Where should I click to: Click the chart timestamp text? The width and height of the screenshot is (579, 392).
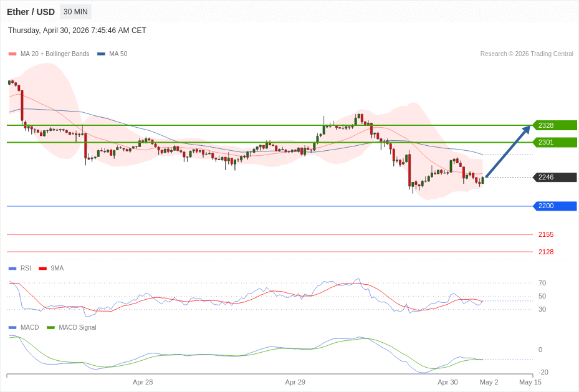coord(77,31)
